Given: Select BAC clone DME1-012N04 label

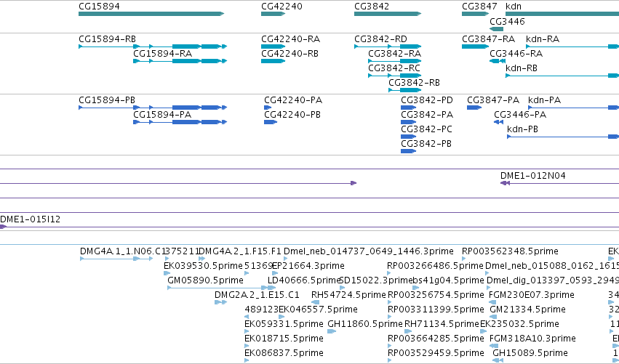Looking at the screenshot, I should click(533, 176).
